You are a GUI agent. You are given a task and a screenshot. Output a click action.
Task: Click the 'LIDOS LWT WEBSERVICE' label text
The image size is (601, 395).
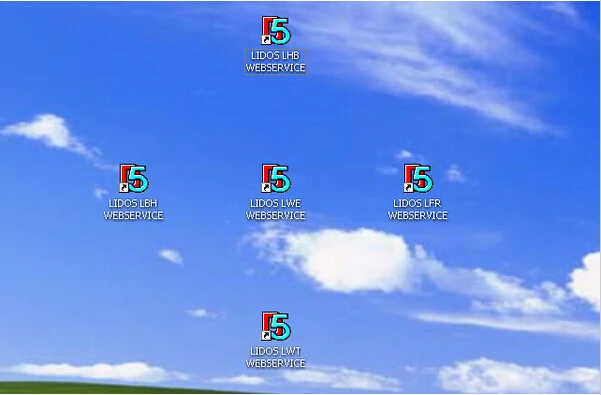tap(276, 357)
